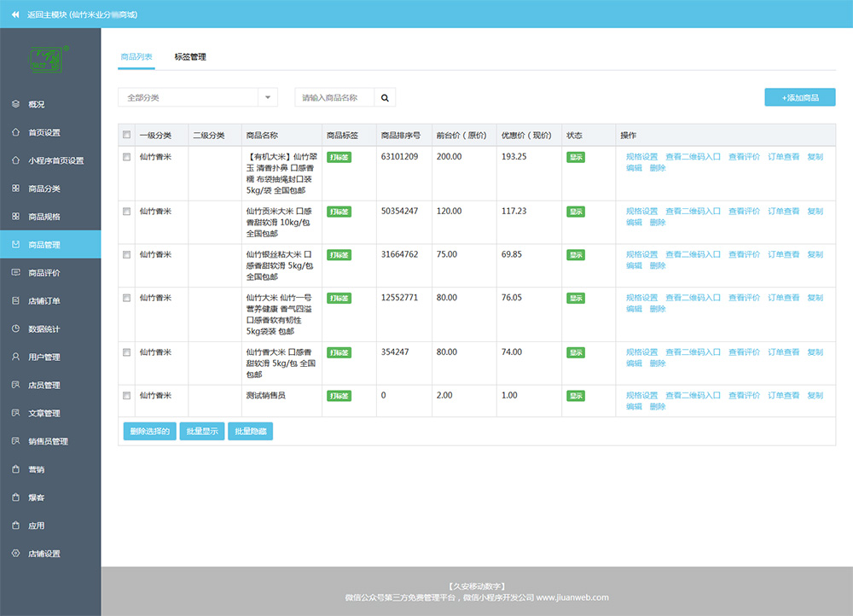Click 查看二维码入口 for the 50354247 row
The image size is (853, 616).
point(693,211)
